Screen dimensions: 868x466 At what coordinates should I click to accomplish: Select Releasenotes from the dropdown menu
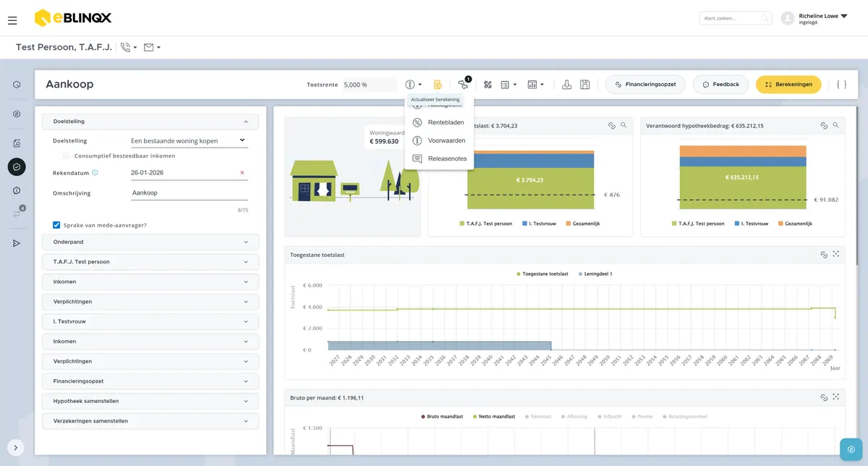coord(440,158)
